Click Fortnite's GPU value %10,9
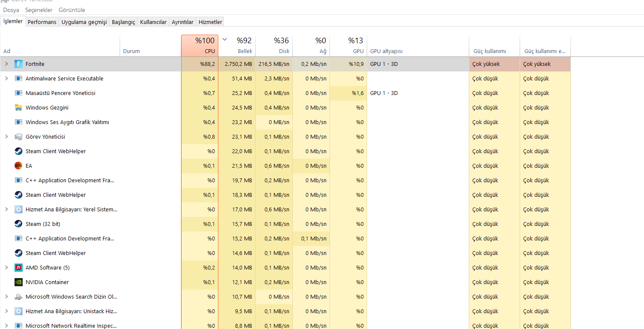Viewport: 644px width, 329px height. pos(356,64)
